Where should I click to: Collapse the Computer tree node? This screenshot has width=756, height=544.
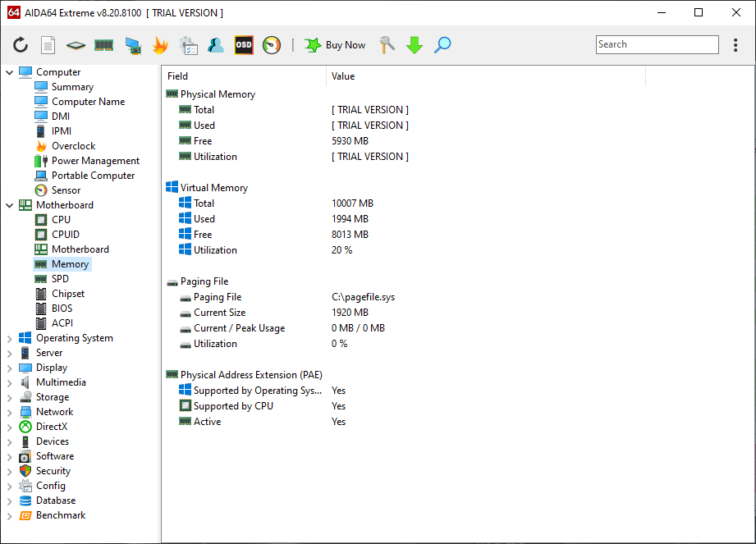click(10, 72)
